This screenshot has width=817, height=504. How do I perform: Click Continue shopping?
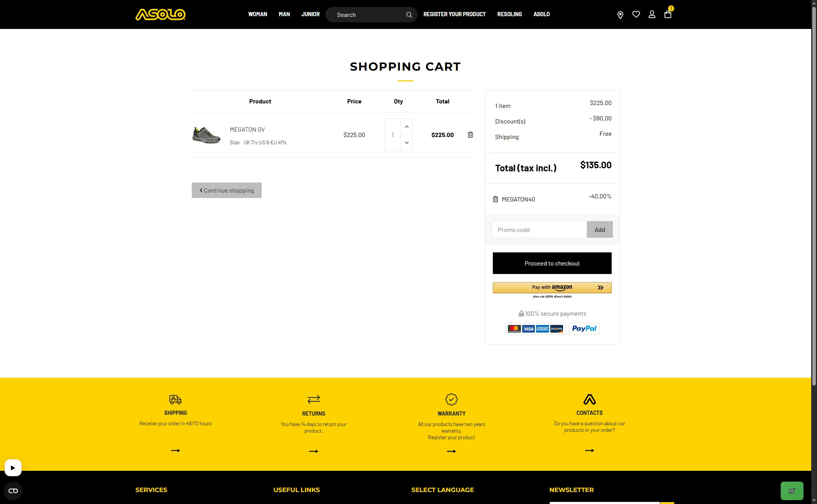click(x=227, y=190)
